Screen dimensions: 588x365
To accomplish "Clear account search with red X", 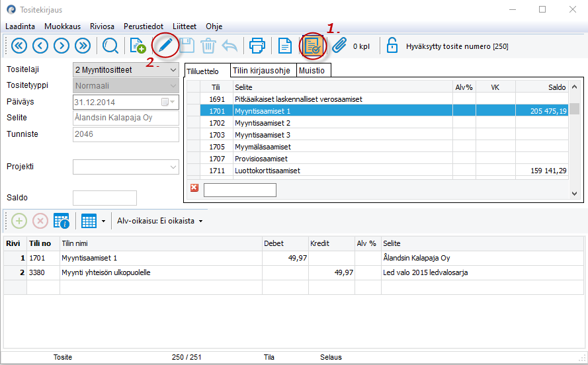I will [x=194, y=188].
